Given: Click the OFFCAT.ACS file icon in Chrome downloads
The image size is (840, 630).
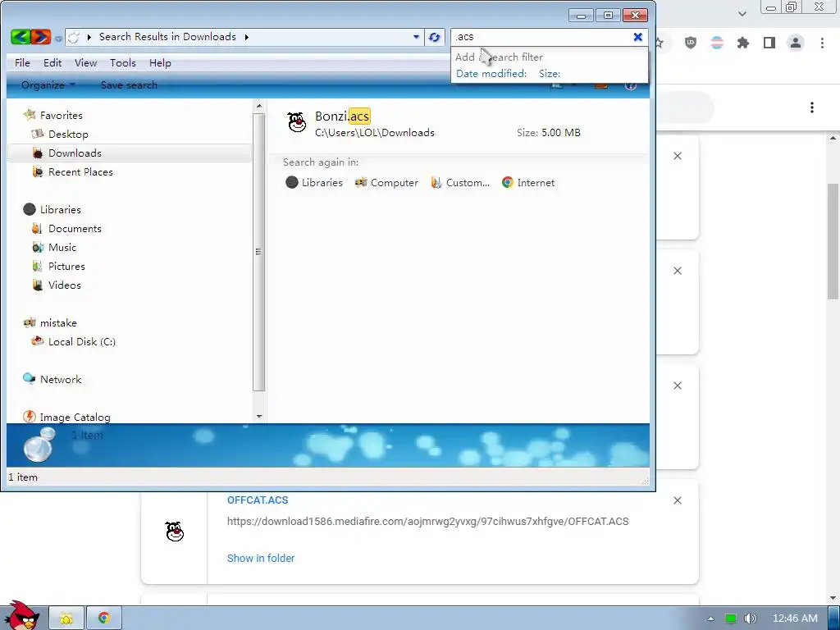Looking at the screenshot, I should [175, 532].
